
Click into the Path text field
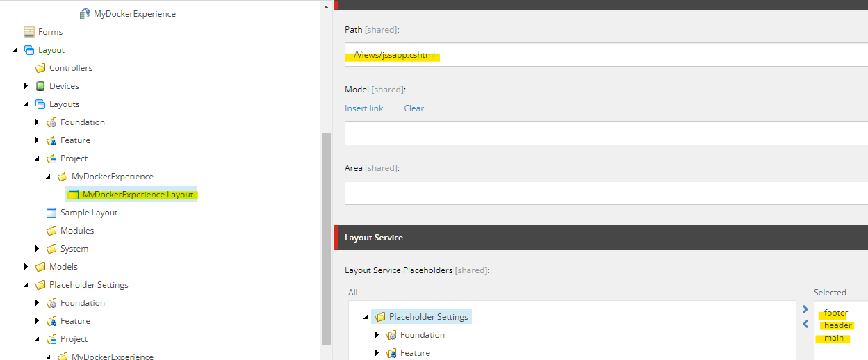click(x=605, y=56)
